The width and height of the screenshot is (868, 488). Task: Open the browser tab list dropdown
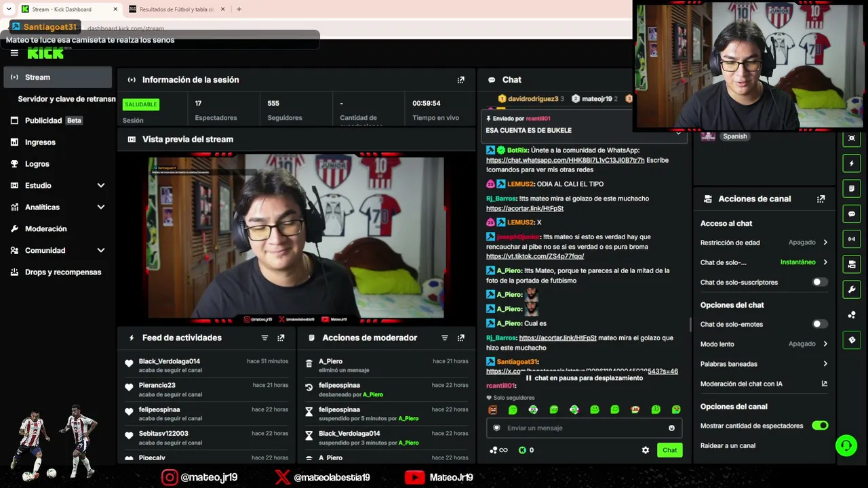pos(9,9)
